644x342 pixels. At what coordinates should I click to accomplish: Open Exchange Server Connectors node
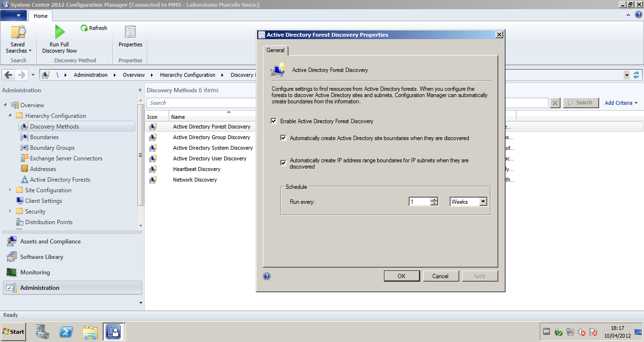coord(66,158)
